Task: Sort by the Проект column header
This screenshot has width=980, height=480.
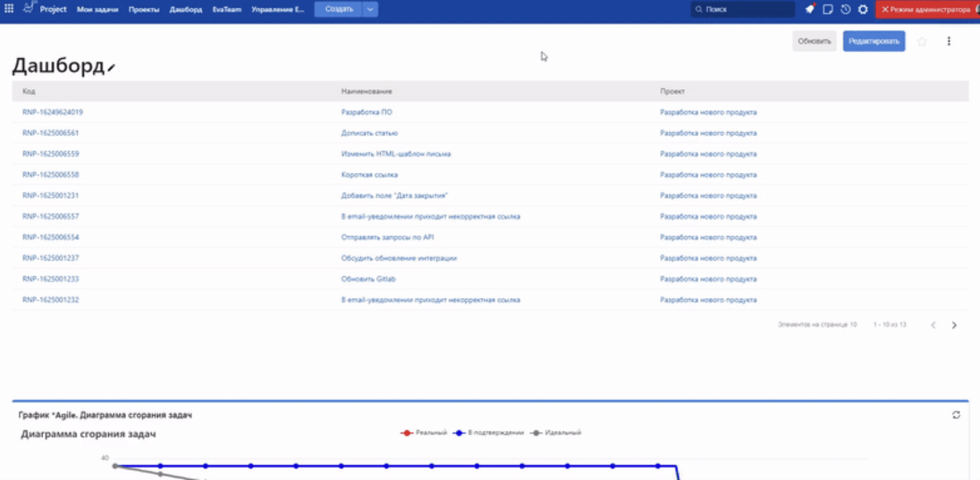Action: tap(672, 91)
